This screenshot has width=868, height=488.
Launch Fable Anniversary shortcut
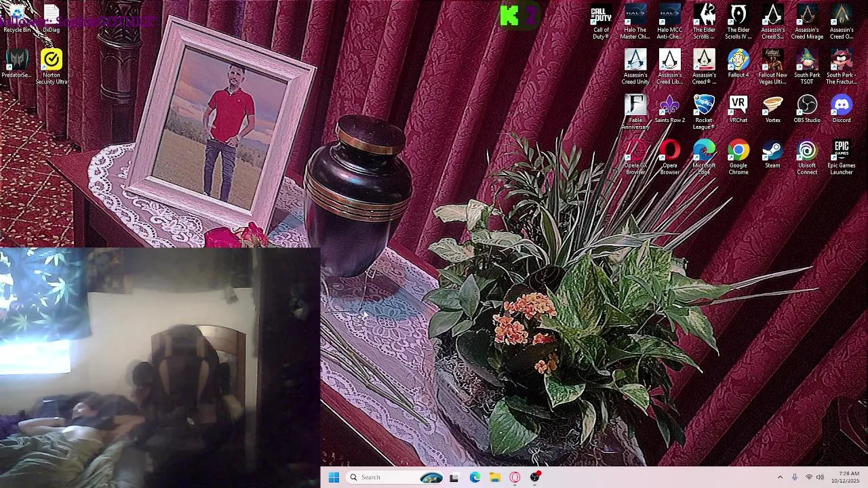pyautogui.click(x=635, y=112)
